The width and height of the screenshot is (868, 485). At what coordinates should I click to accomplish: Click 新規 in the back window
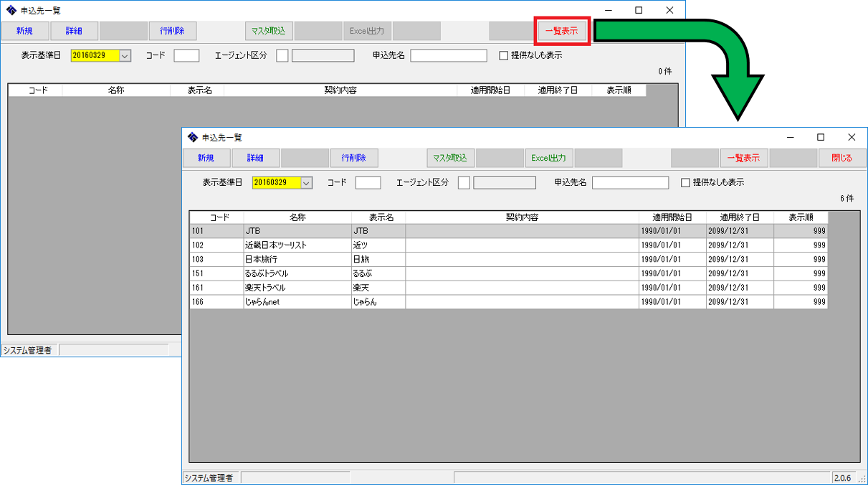25,31
